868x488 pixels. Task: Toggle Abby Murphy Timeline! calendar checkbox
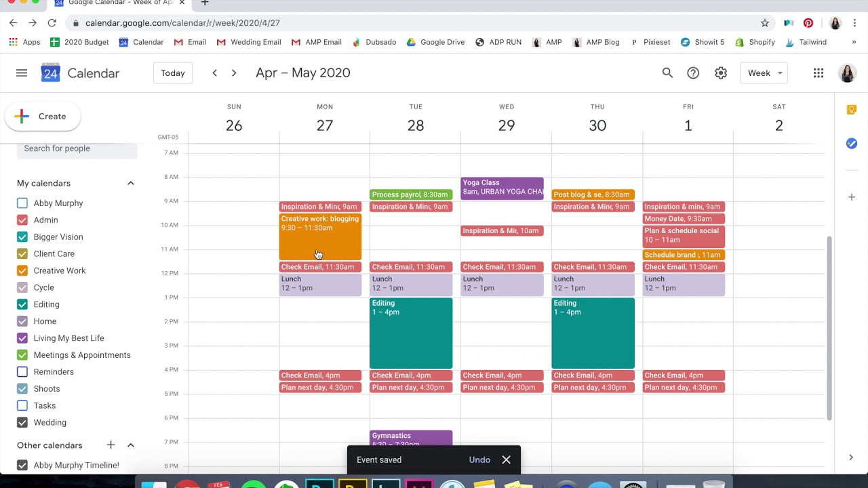[22, 466]
